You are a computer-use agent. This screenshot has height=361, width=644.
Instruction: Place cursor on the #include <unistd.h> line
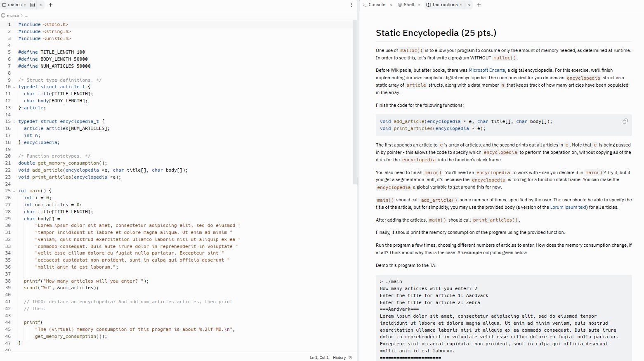45,38
